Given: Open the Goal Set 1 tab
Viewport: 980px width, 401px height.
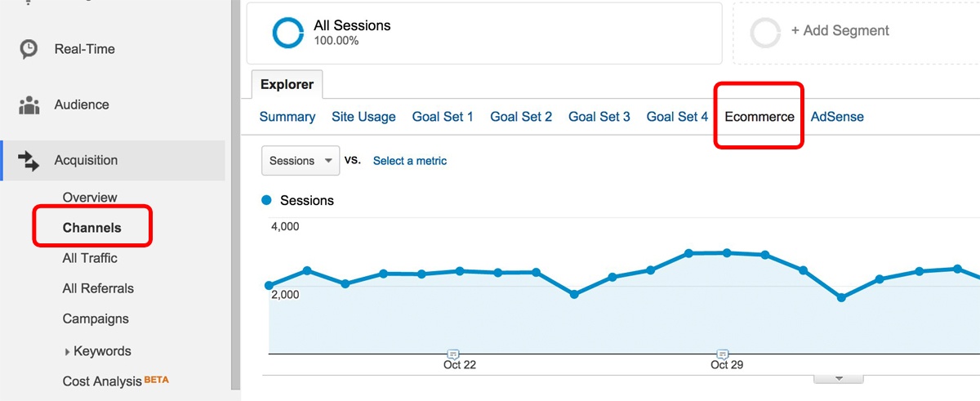Looking at the screenshot, I should (x=443, y=117).
